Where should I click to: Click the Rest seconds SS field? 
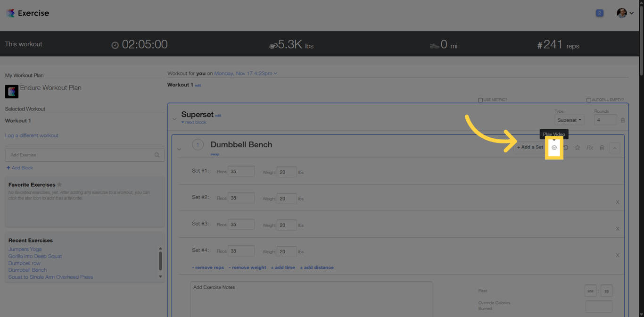point(607,291)
